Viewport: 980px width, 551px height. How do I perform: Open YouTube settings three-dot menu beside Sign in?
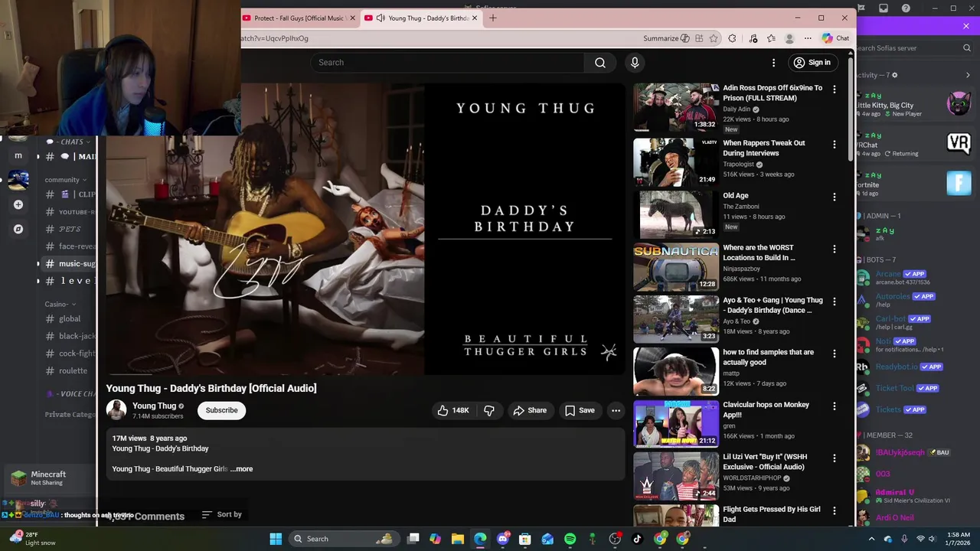pyautogui.click(x=773, y=63)
